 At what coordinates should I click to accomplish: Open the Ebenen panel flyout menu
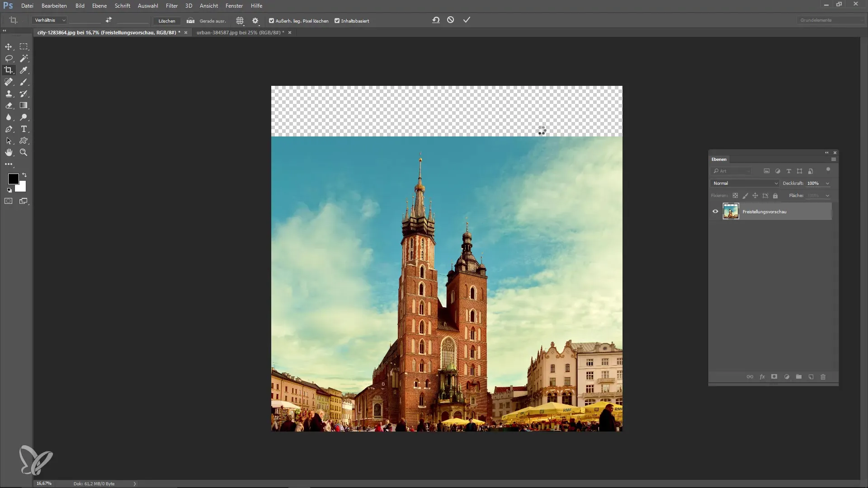click(834, 160)
